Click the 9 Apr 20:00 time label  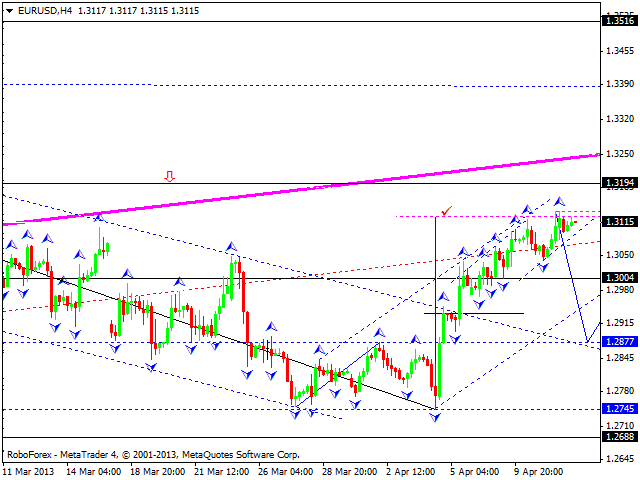pos(536,470)
